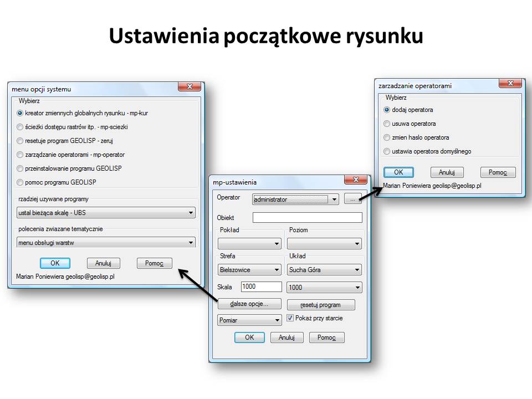Expand the Poziom dropdown
Screen dimensions: 532x399
[324, 244]
